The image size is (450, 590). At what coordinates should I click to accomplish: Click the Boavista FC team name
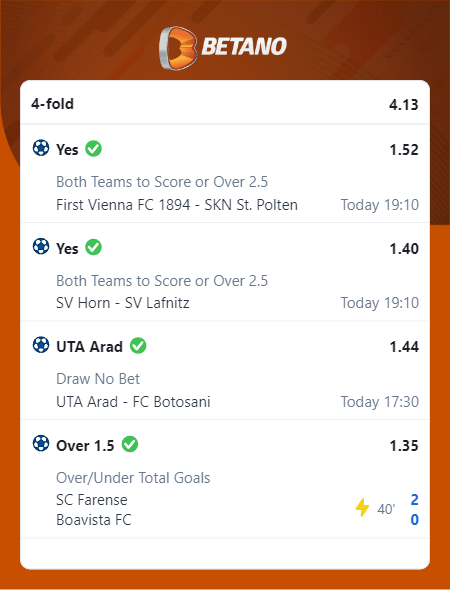[94, 520]
